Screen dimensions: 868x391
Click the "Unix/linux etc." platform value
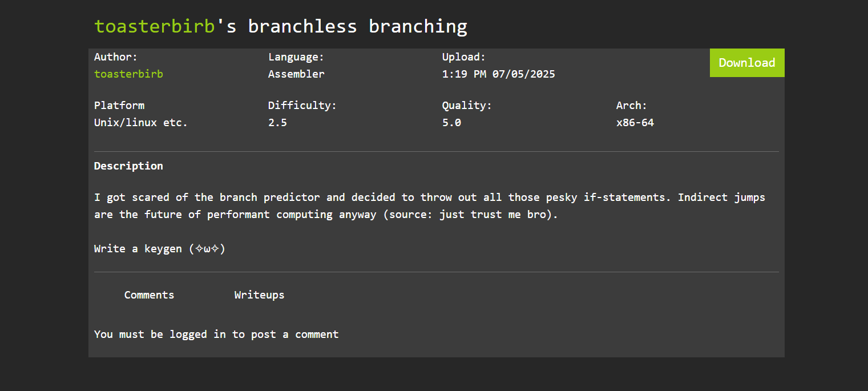(x=141, y=123)
